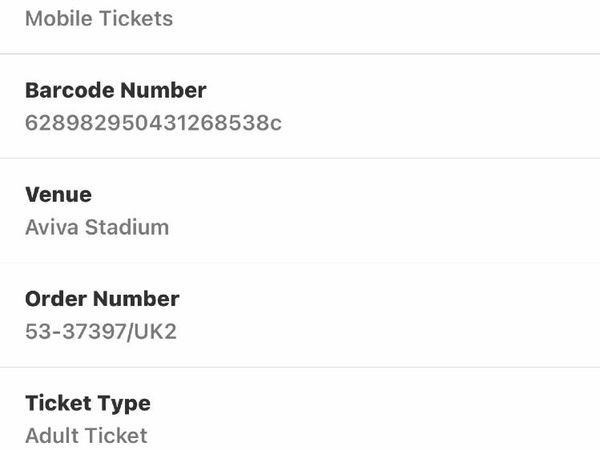Click the divider line above Ticket Type row
Image resolution: width=600 pixels, height=450 pixels.
click(x=300, y=367)
